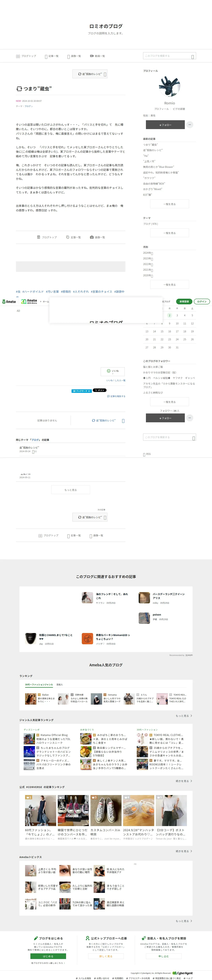Click the もっと見る button below the same-theme articles

point(70,490)
